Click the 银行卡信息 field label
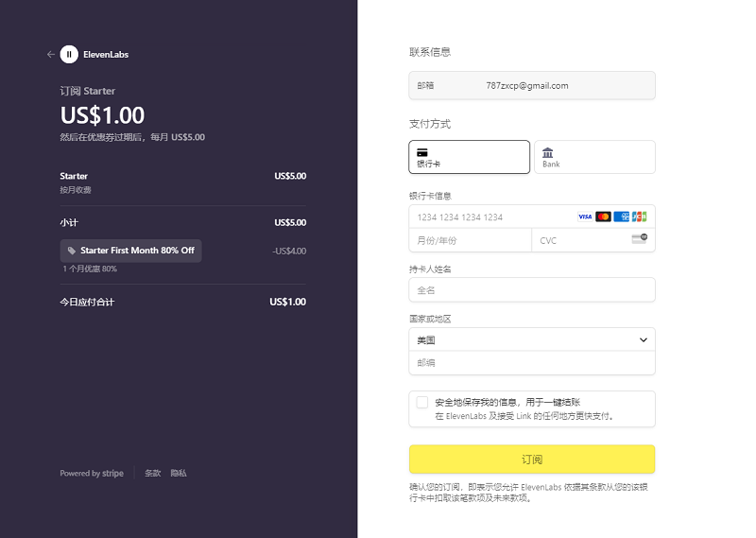The image size is (756, 538). click(x=430, y=196)
